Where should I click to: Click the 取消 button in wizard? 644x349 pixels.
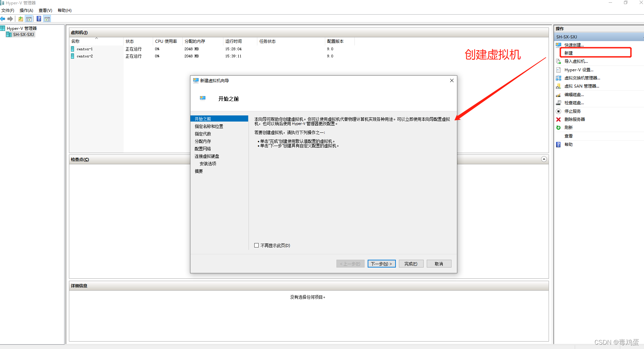[x=439, y=264]
